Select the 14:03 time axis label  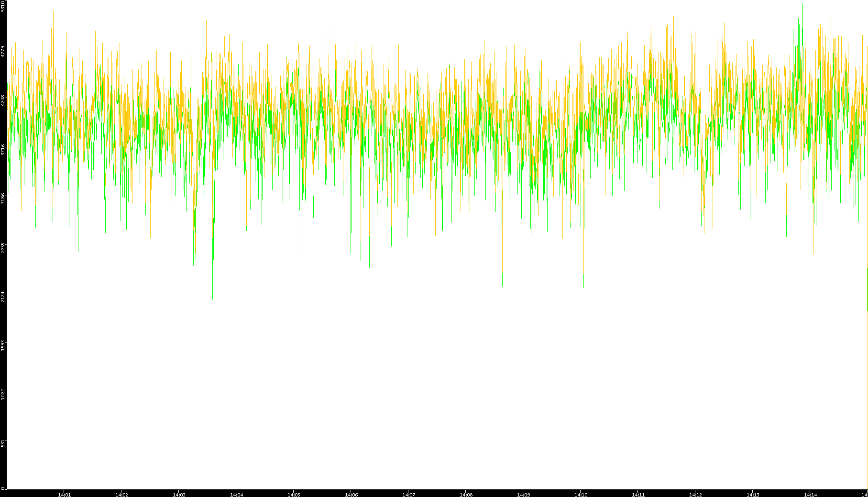179,495
